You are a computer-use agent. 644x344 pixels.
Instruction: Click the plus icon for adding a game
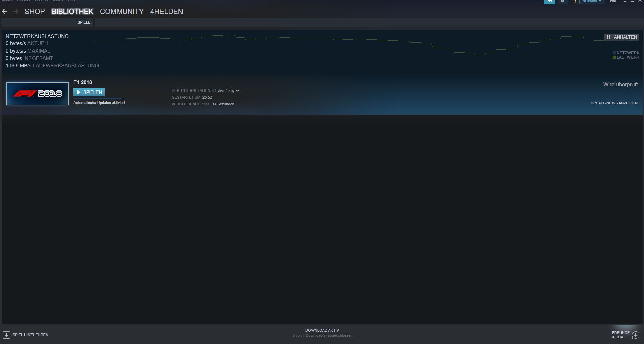tap(6, 335)
